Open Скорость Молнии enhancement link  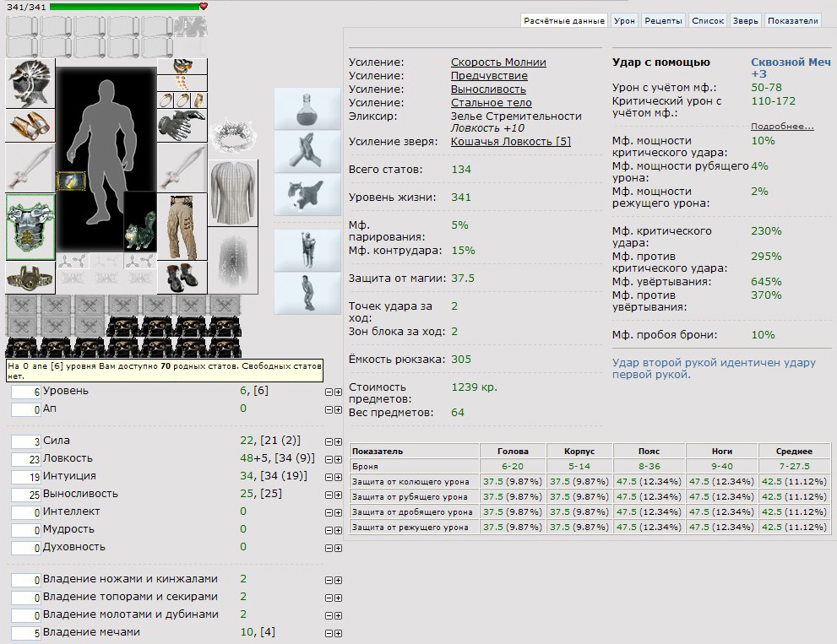(x=498, y=62)
